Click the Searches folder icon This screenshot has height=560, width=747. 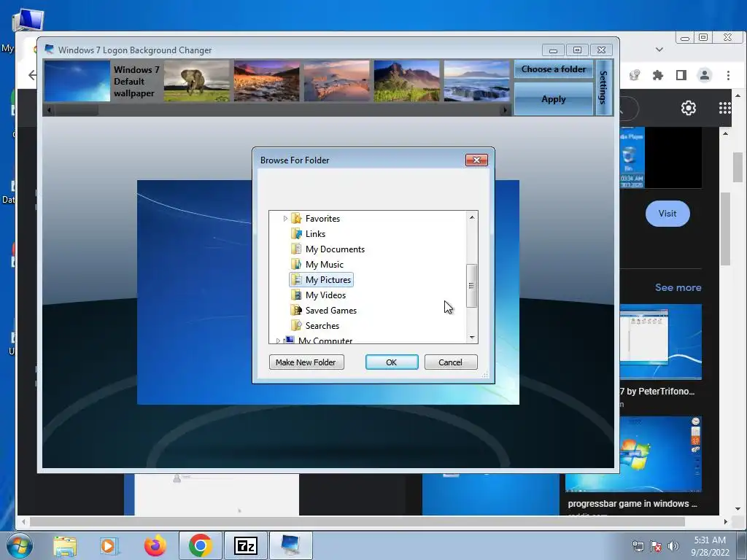[296, 325]
